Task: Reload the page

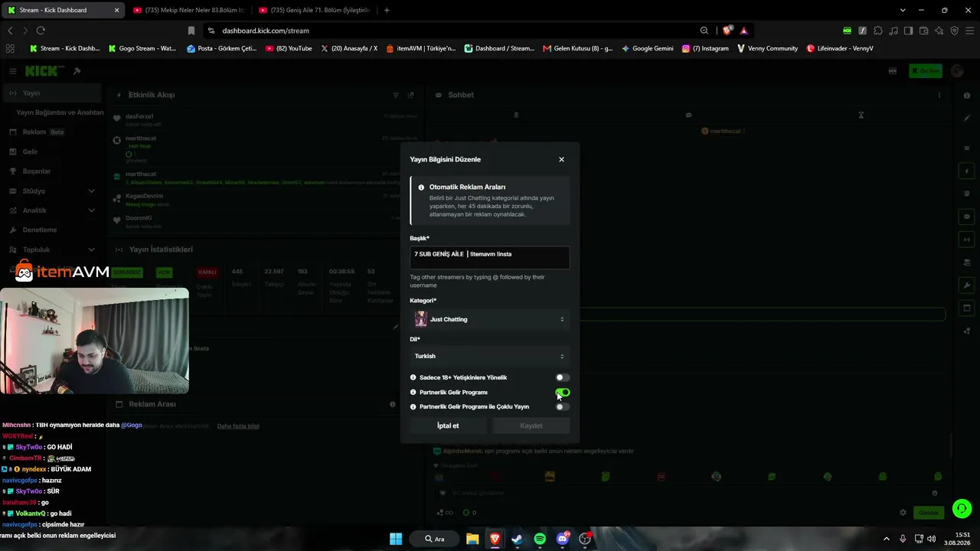Action: (x=41, y=31)
